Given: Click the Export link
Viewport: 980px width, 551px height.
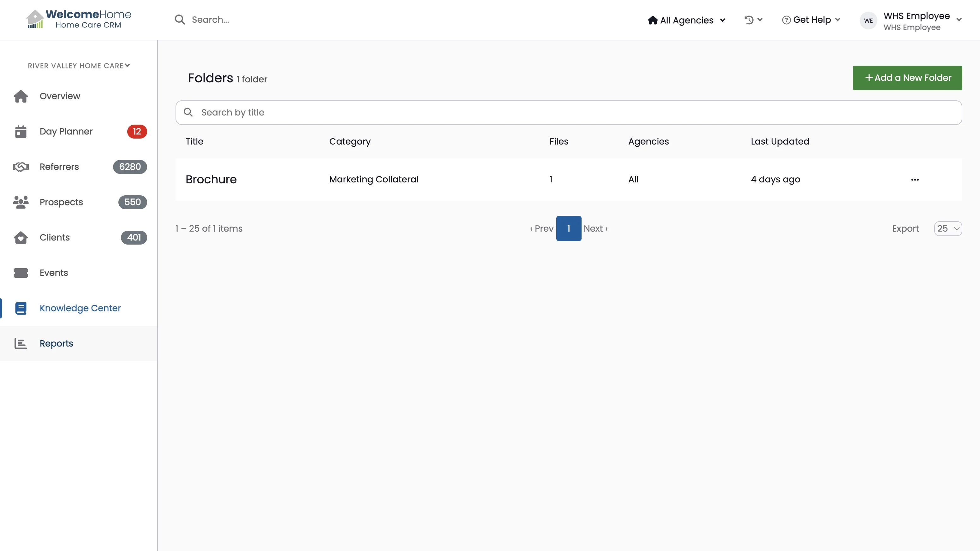Looking at the screenshot, I should [905, 228].
